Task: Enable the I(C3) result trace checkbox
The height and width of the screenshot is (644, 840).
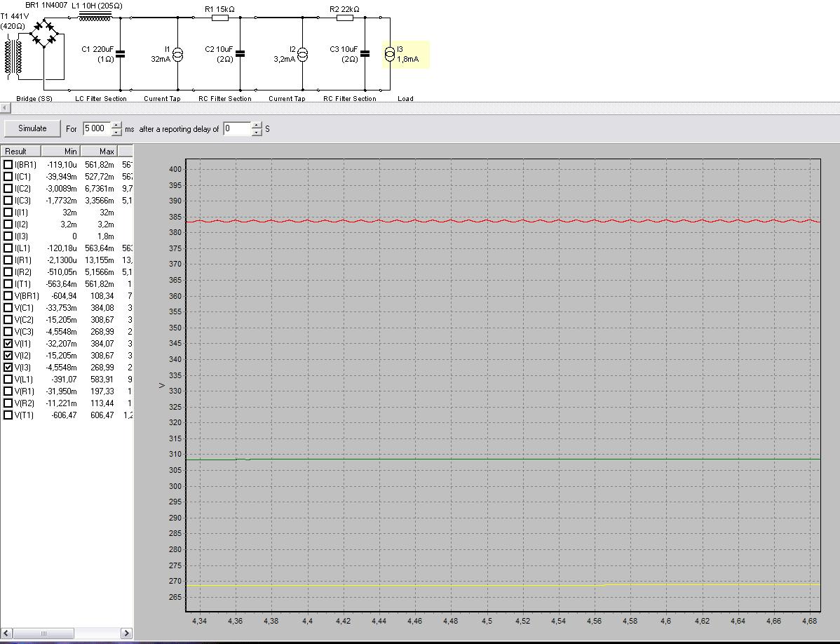Action: click(8, 201)
